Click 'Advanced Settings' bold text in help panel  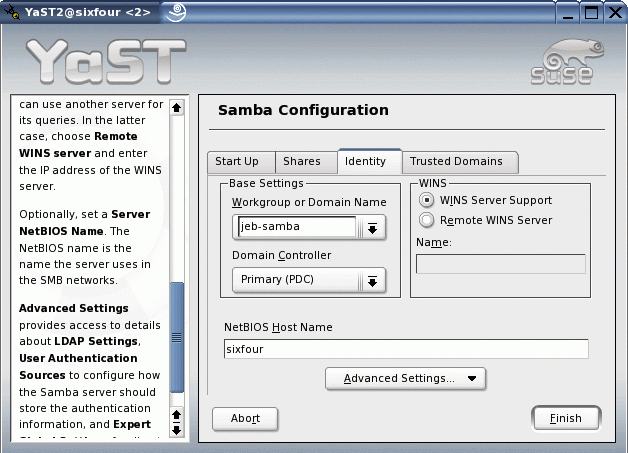click(74, 308)
